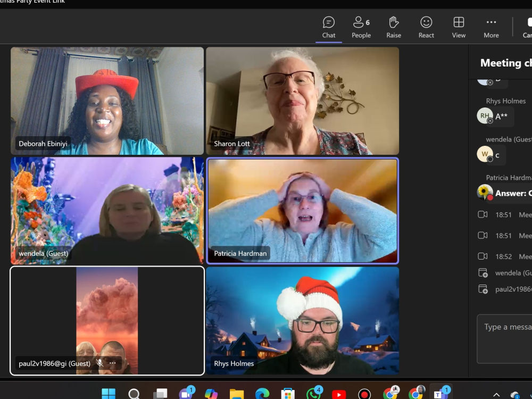Click joined icon beside wendela entry

pos(483,273)
